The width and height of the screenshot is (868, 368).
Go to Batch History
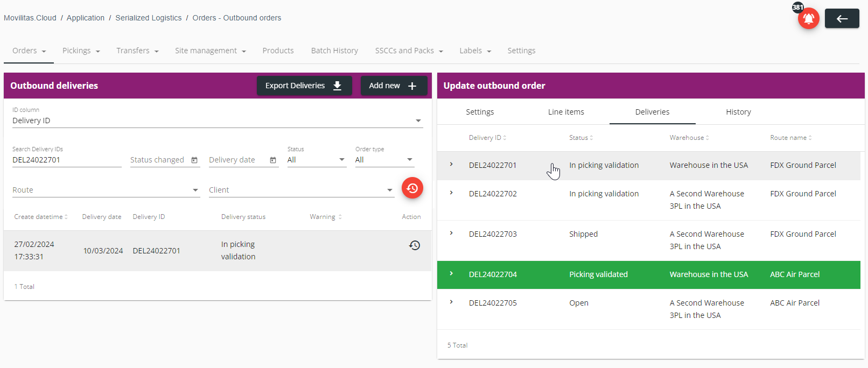pyautogui.click(x=334, y=51)
